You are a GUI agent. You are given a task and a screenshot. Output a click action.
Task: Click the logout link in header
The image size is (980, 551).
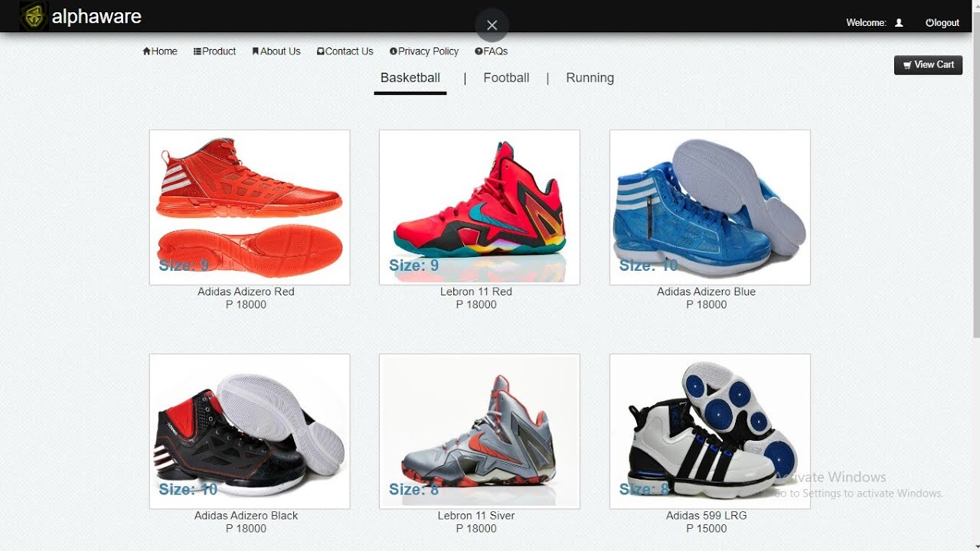(x=942, y=23)
